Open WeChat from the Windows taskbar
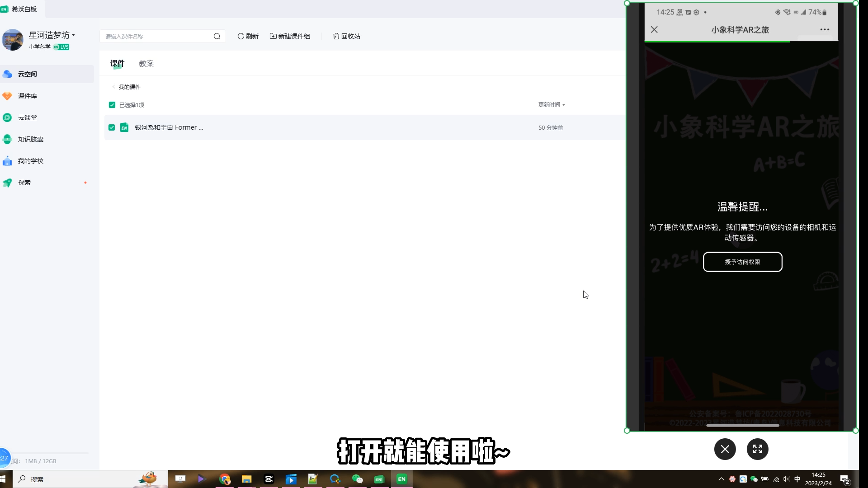868x488 pixels. pos(357,479)
